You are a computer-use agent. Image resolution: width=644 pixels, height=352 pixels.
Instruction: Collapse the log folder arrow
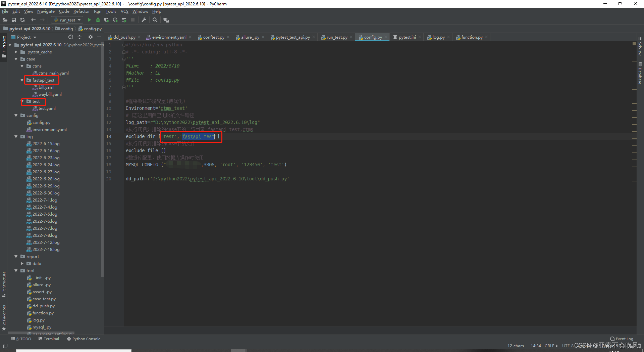[16, 137]
